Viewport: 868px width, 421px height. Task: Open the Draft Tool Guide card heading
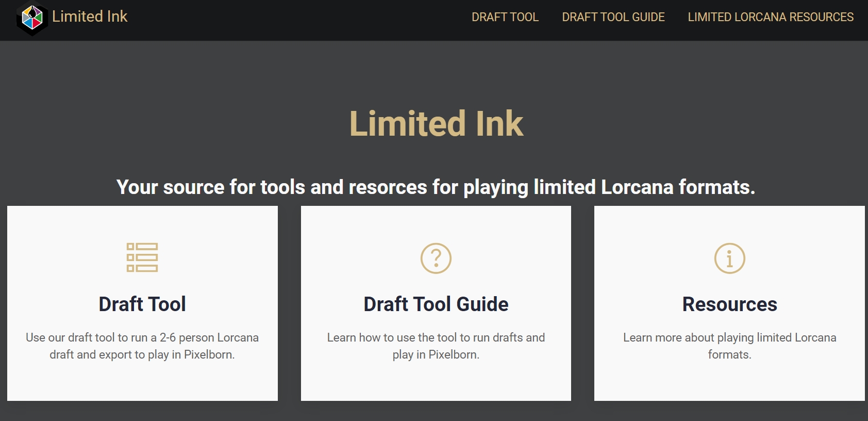(x=436, y=304)
